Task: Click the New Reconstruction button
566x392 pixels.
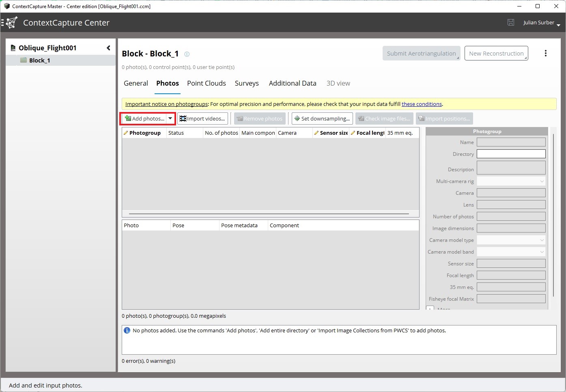Action: click(496, 53)
